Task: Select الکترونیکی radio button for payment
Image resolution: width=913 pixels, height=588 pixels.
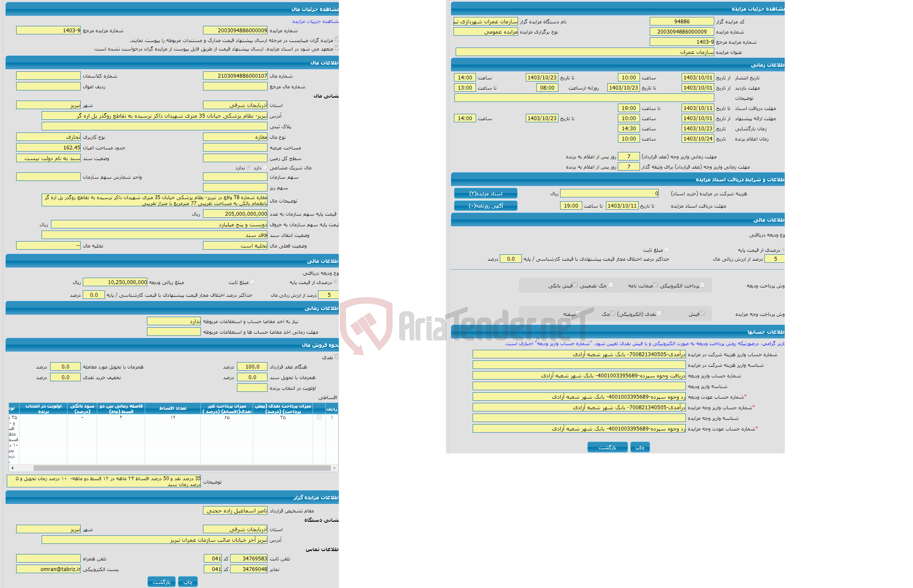Action: [700, 286]
